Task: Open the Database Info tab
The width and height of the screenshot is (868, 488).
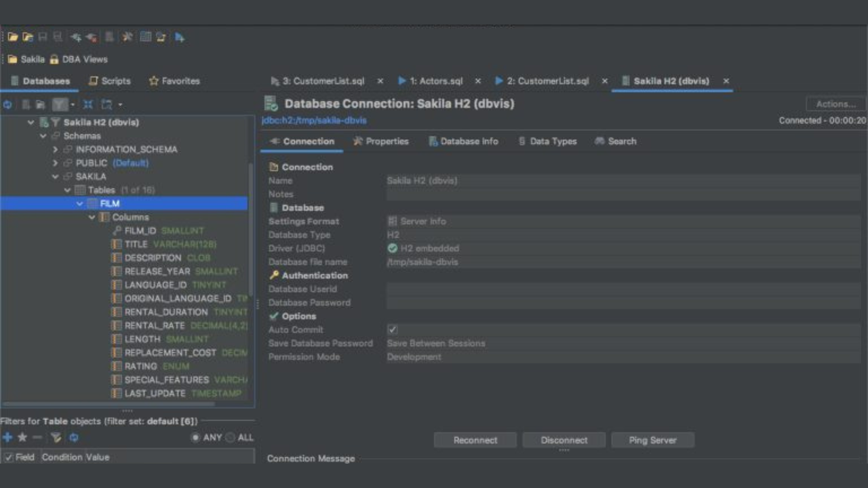Action: click(x=463, y=141)
